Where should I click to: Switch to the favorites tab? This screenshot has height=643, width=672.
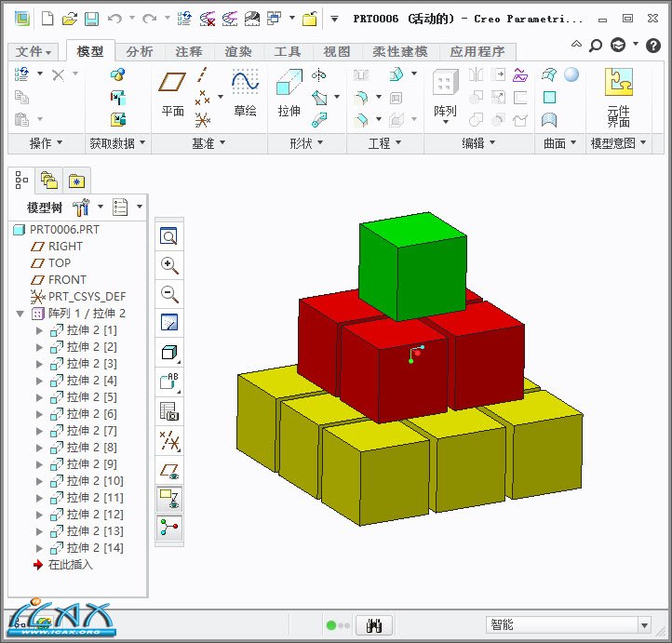pos(76,181)
